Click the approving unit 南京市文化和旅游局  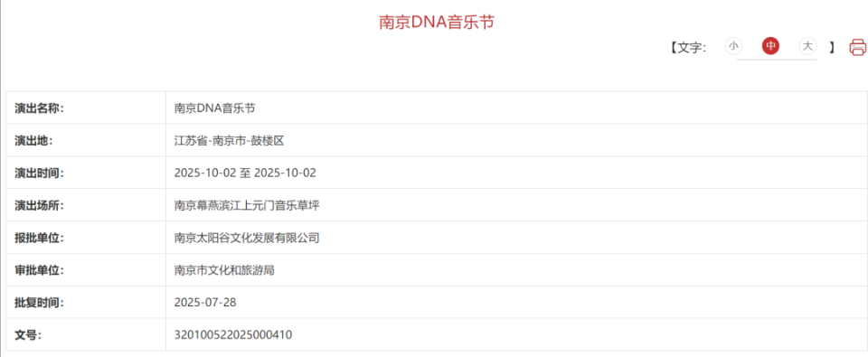pyautogui.click(x=225, y=270)
